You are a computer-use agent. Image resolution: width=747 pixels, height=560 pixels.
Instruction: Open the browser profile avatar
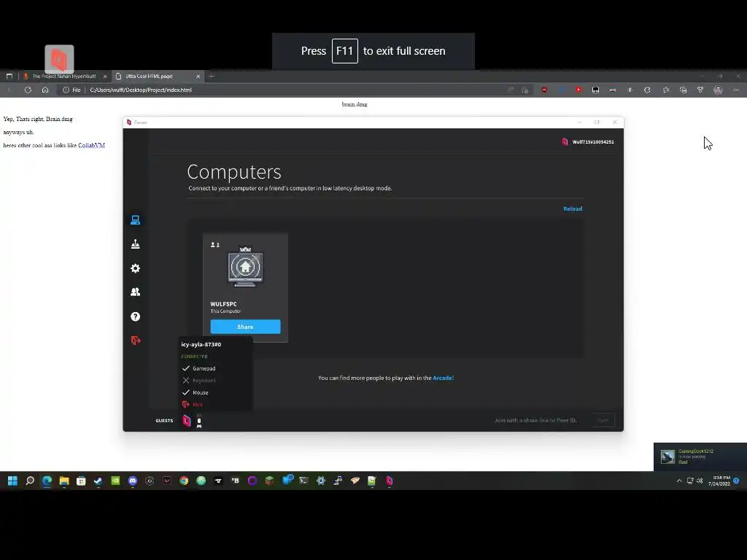click(x=719, y=90)
